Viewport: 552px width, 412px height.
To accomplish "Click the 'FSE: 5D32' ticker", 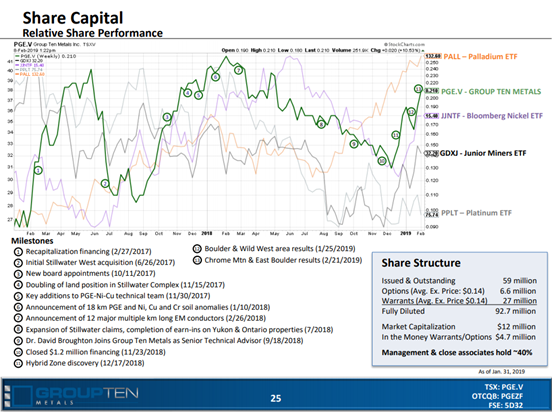I will (506, 405).
